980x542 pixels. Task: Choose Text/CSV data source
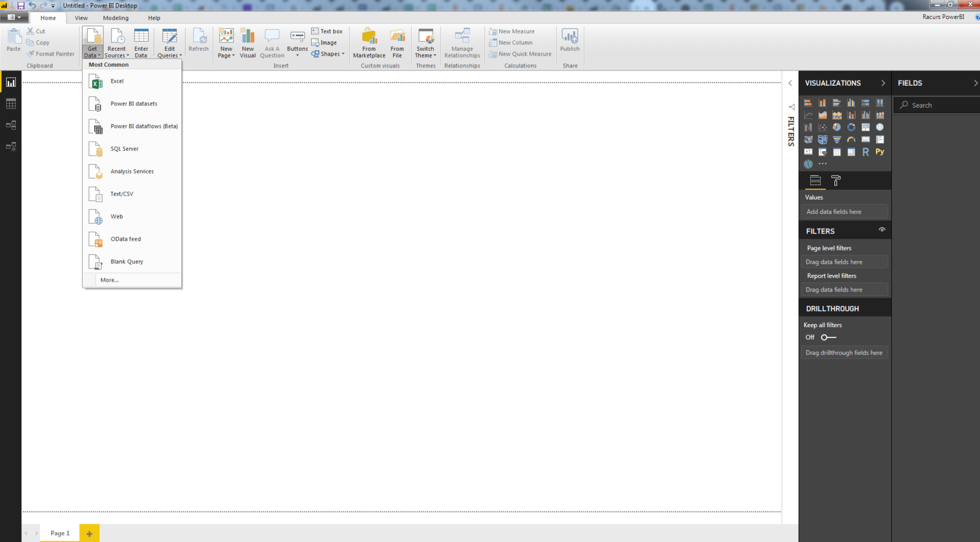pos(132,194)
